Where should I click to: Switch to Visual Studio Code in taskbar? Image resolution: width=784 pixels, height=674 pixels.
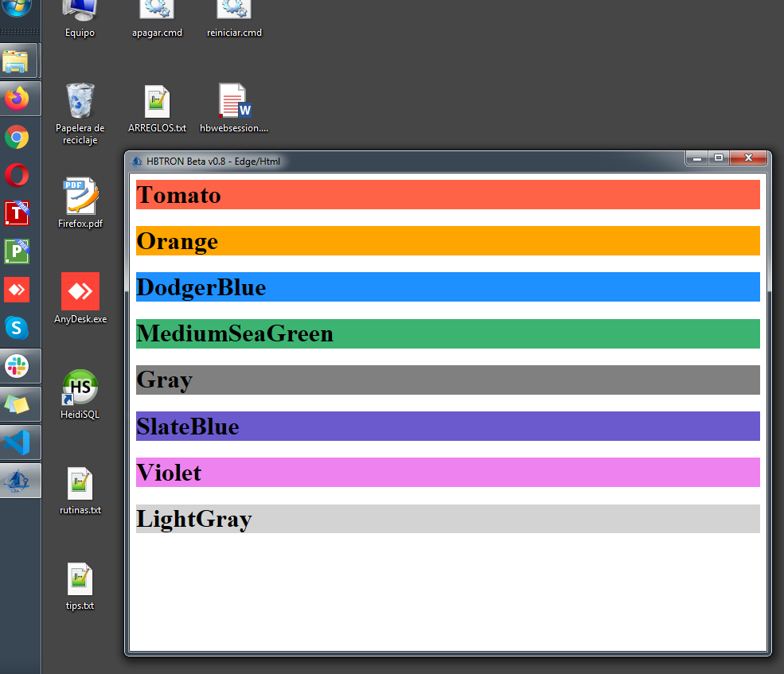(17, 442)
